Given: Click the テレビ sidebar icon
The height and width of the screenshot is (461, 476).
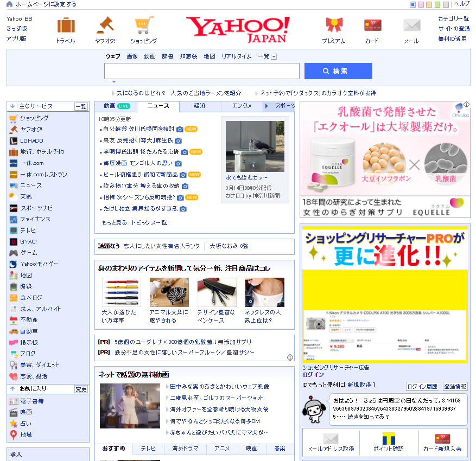Looking at the screenshot, I should (x=14, y=230).
